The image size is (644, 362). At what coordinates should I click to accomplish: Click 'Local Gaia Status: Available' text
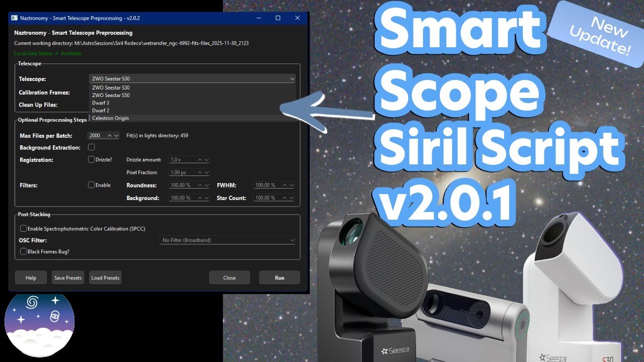point(48,53)
